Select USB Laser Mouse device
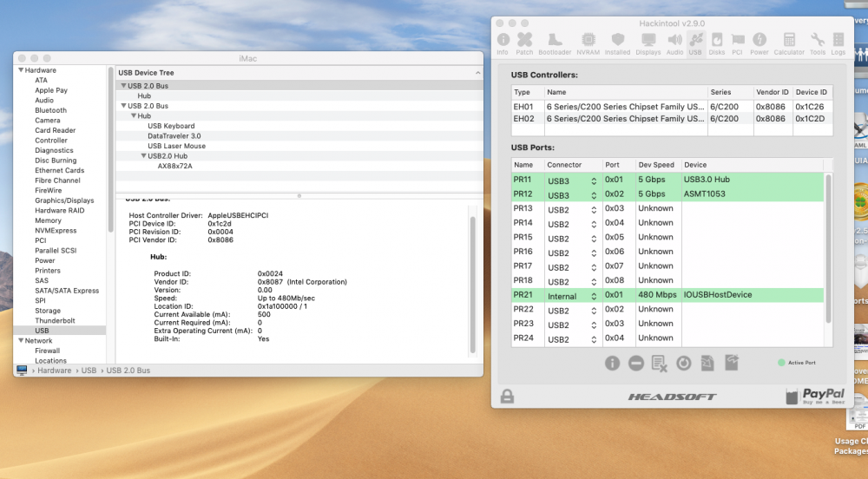Screen dimensions: 868x479 pyautogui.click(x=176, y=146)
